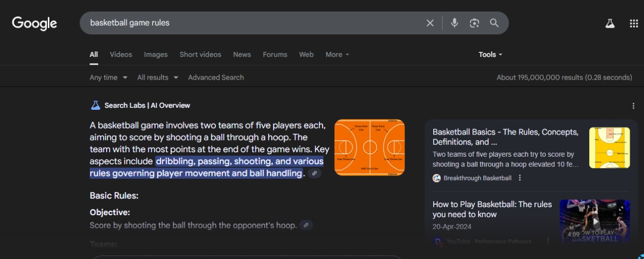644x259 pixels.
Task: Open Search Labs flask icon in header
Action: coord(610,23)
